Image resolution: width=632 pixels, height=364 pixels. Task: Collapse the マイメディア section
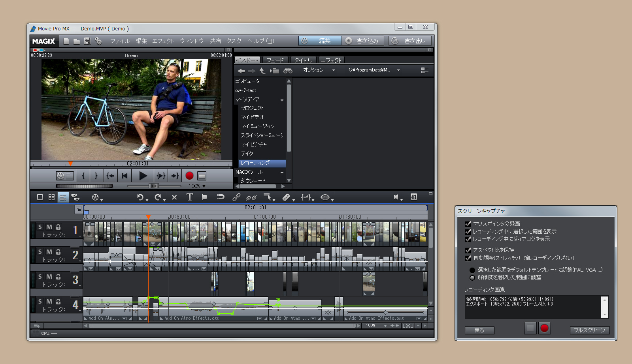point(282,100)
